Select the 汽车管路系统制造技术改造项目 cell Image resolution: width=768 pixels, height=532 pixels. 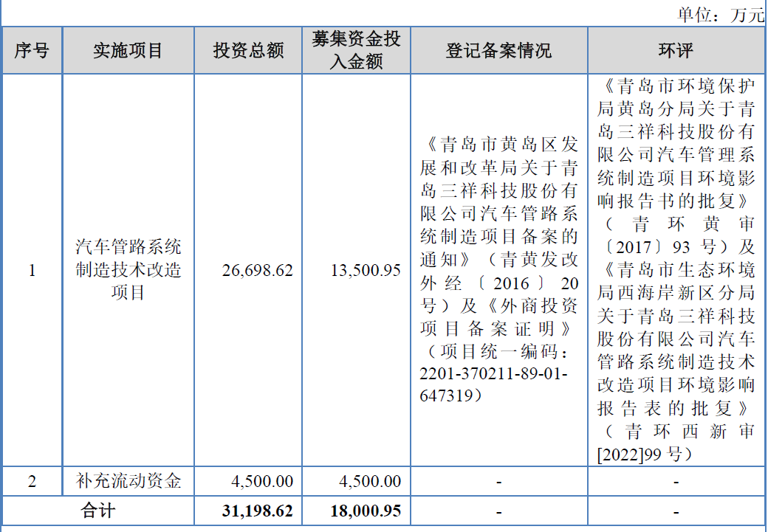click(x=128, y=269)
